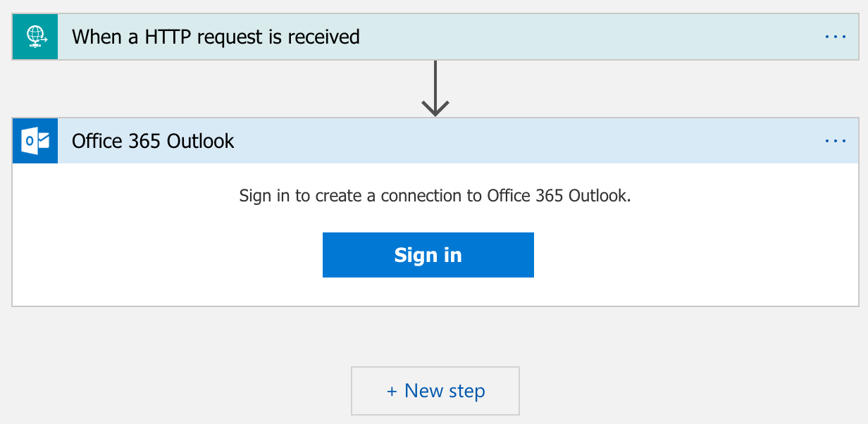
Task: Select the 'Office 365 Outlook' title text
Action: (x=153, y=141)
